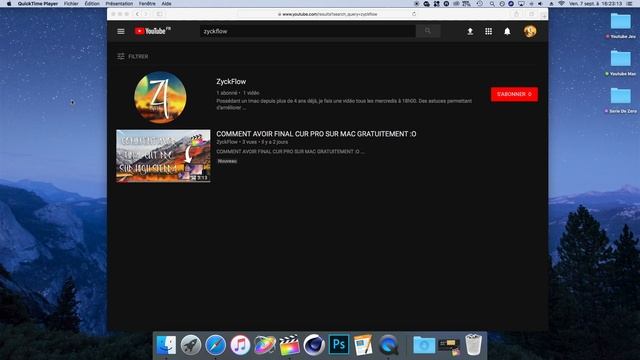Open the Trash in the Dock
This screenshot has height=360, width=640.
point(473,345)
